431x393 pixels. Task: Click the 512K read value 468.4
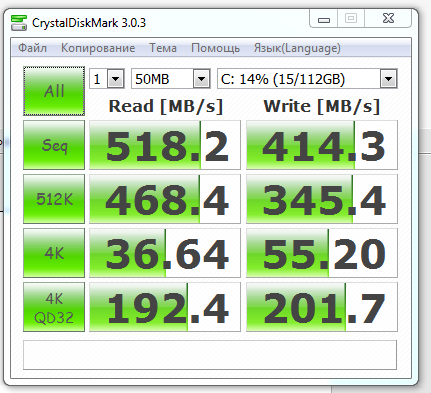tap(165, 199)
